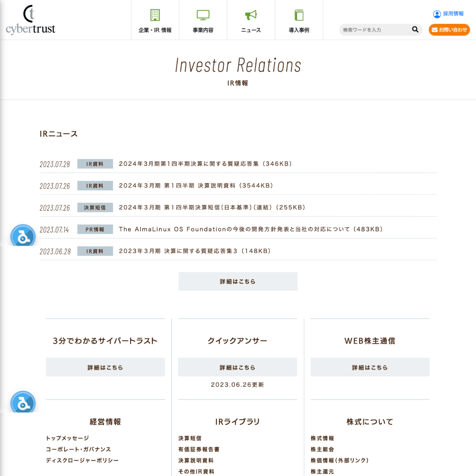Open 詳細はこちら under 3分でわかるサイバートラスト
Viewport: 476px width, 476px height.
point(105,367)
